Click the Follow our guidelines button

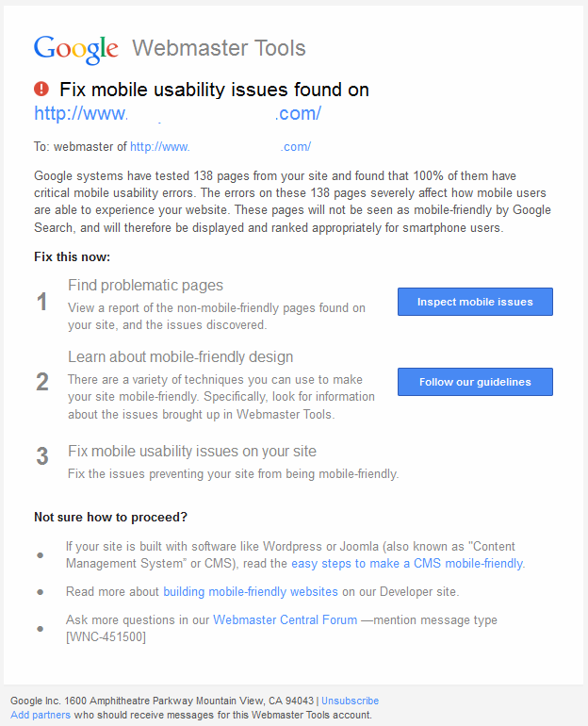tap(475, 382)
